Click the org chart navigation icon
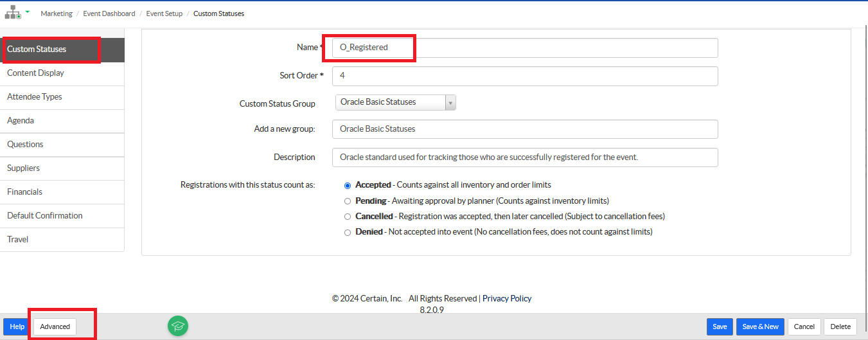This screenshot has height=340, width=868. [x=13, y=12]
